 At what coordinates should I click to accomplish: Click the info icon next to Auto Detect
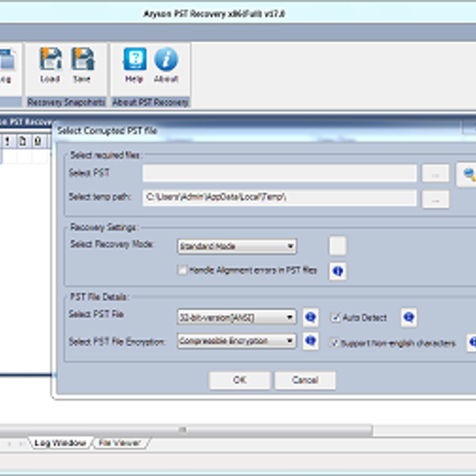click(409, 317)
